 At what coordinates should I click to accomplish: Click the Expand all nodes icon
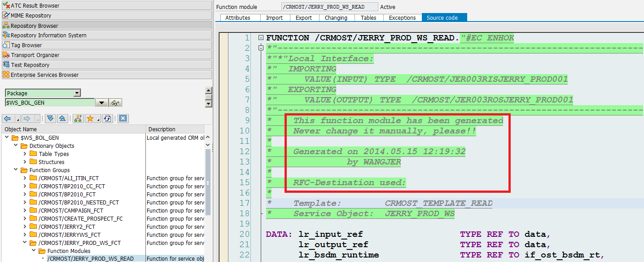pyautogui.click(x=50, y=119)
